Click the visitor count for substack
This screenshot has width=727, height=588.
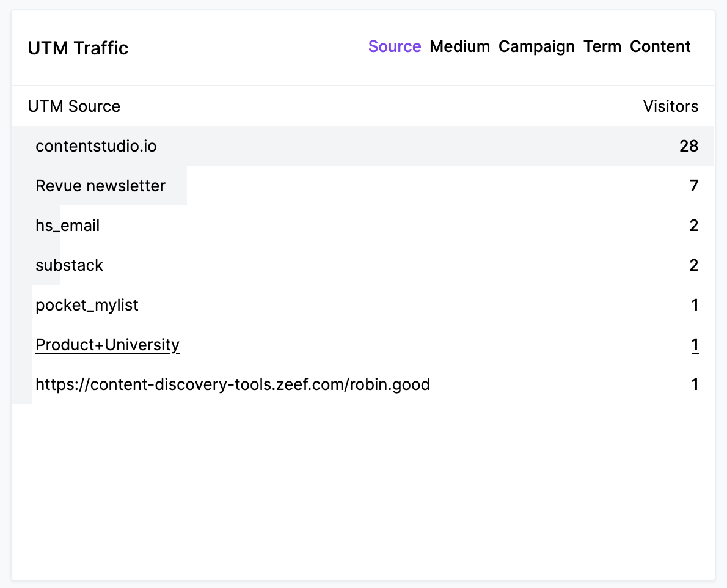[x=693, y=265]
